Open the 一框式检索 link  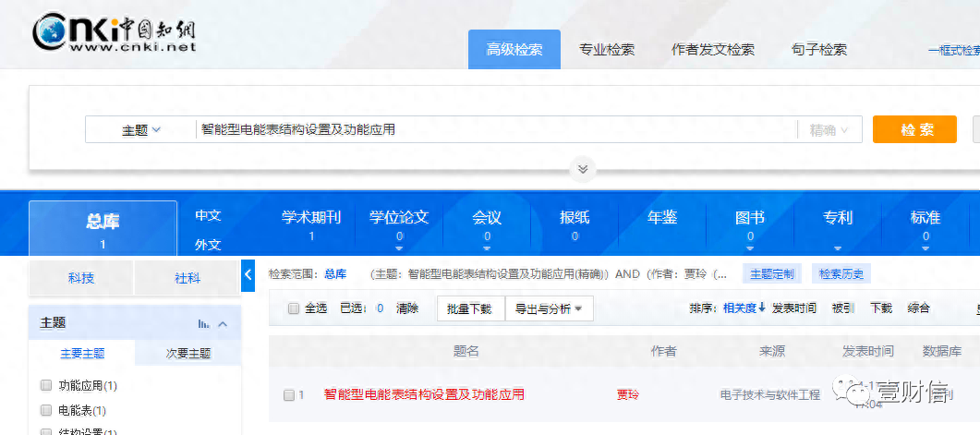pos(954,51)
